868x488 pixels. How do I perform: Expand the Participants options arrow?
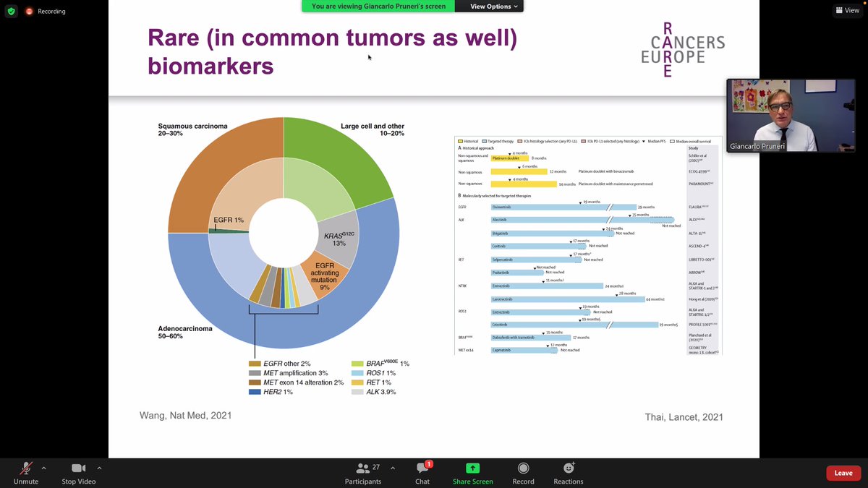[393, 468]
